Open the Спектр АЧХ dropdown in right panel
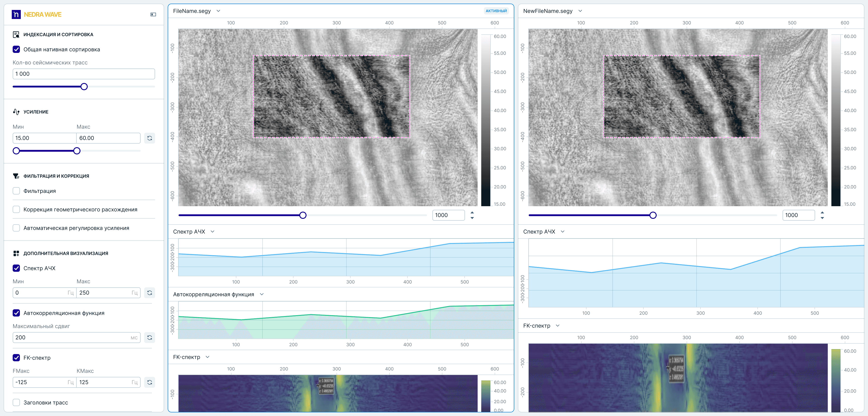The image size is (868, 416). tap(562, 232)
